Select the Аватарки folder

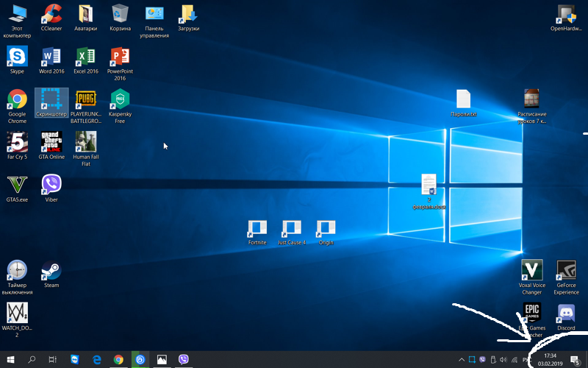click(x=85, y=18)
